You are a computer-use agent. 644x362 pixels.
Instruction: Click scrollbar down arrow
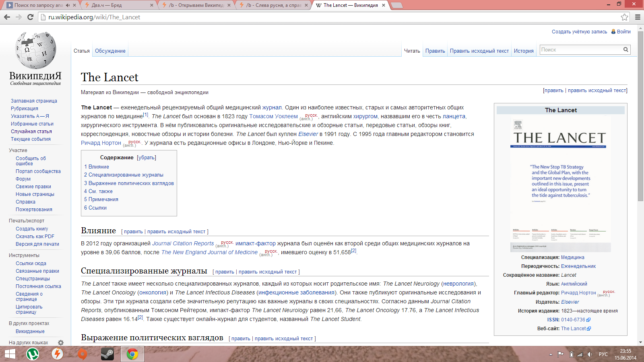click(640, 343)
